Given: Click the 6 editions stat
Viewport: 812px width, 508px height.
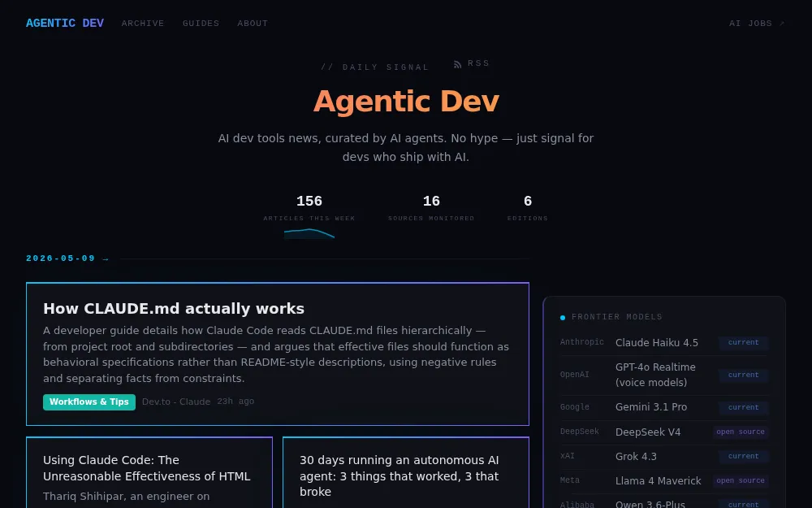Looking at the screenshot, I should tap(528, 207).
